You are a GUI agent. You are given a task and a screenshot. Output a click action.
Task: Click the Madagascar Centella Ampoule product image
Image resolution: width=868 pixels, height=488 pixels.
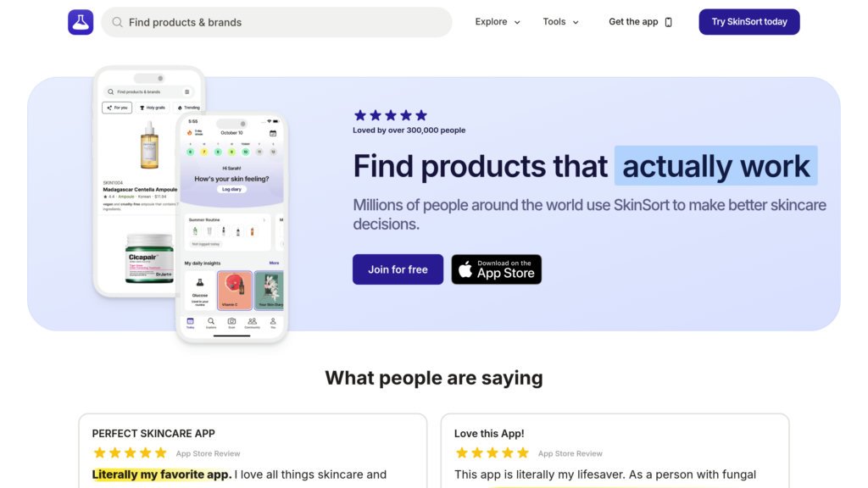click(149, 145)
